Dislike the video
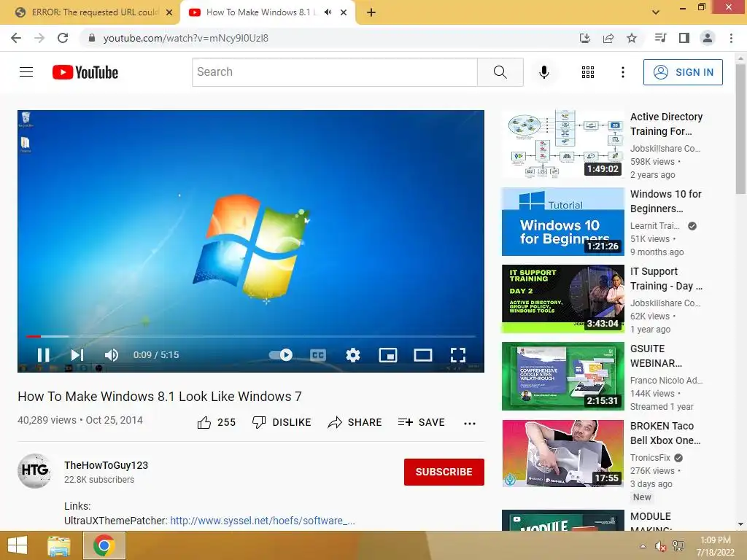 [x=282, y=422]
